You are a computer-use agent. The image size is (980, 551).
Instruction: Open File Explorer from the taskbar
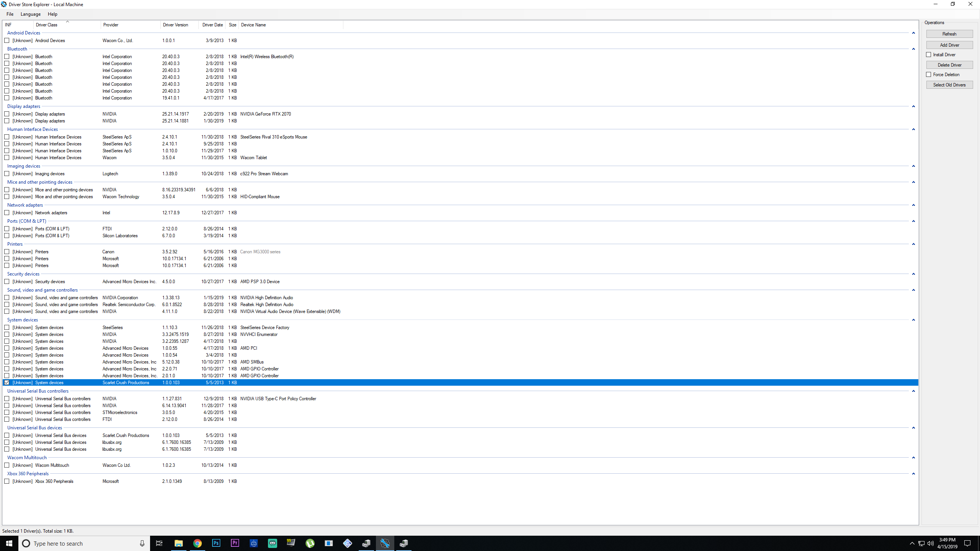178,543
